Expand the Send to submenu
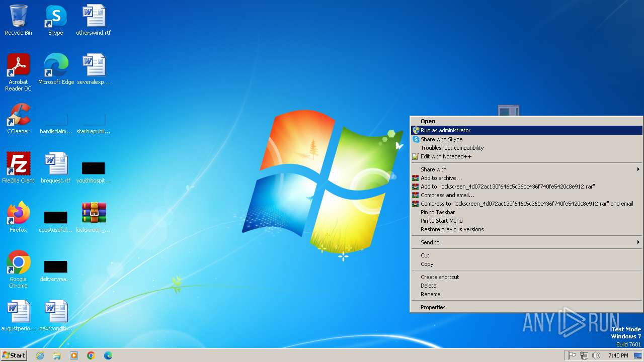 pos(527,242)
